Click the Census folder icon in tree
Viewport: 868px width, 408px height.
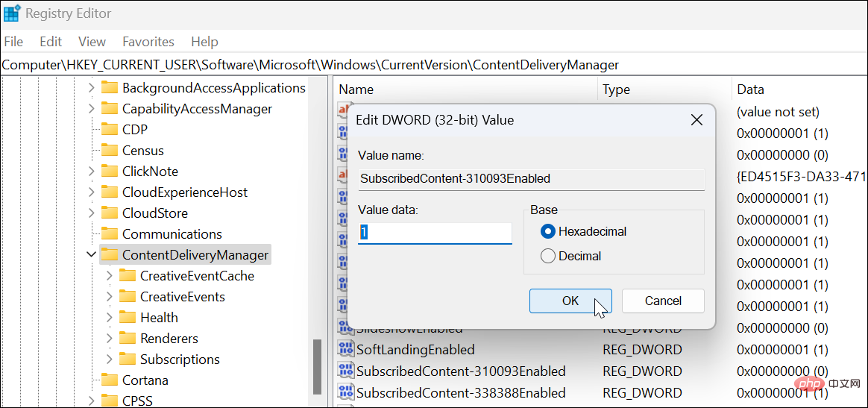pyautogui.click(x=110, y=151)
